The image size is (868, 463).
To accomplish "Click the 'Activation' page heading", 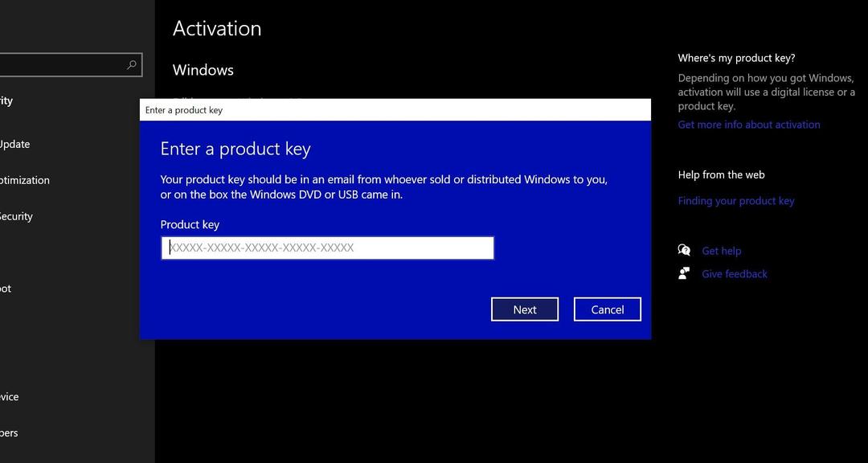I will click(x=217, y=29).
